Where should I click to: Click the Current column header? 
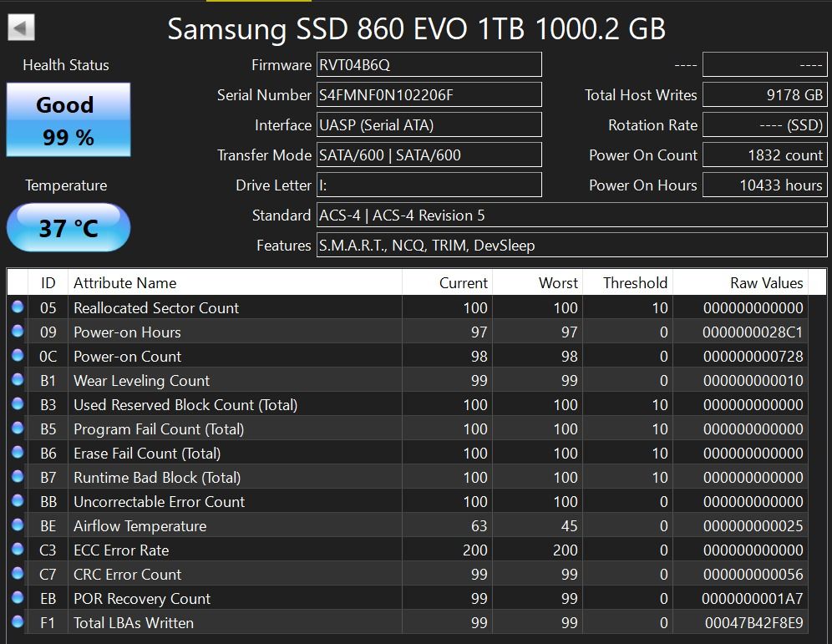pyautogui.click(x=447, y=283)
